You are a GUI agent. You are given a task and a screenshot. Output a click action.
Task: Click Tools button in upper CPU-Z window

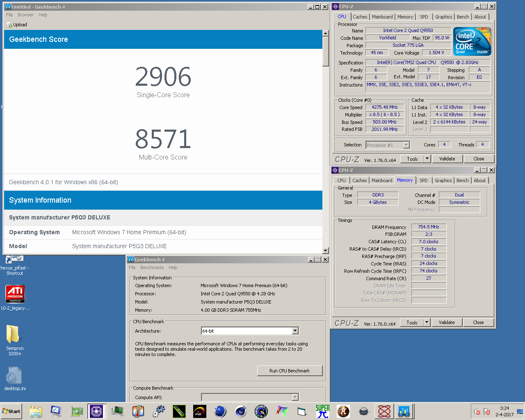(412, 159)
